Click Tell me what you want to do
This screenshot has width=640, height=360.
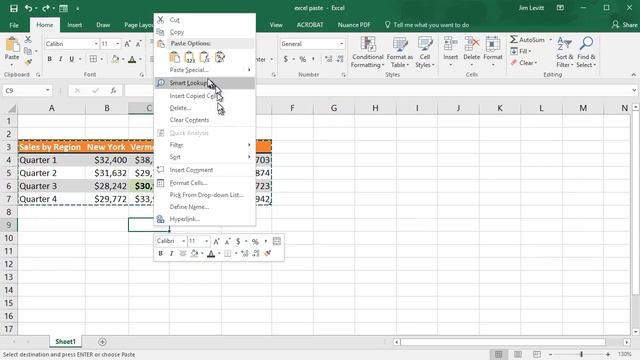pyautogui.click(x=427, y=25)
